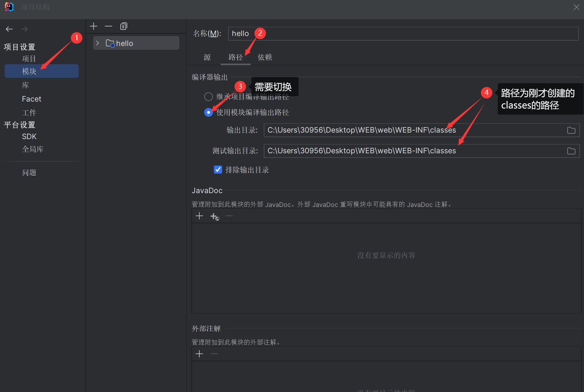Select the hello module in list
The height and width of the screenshot is (392, 584).
tap(136, 43)
